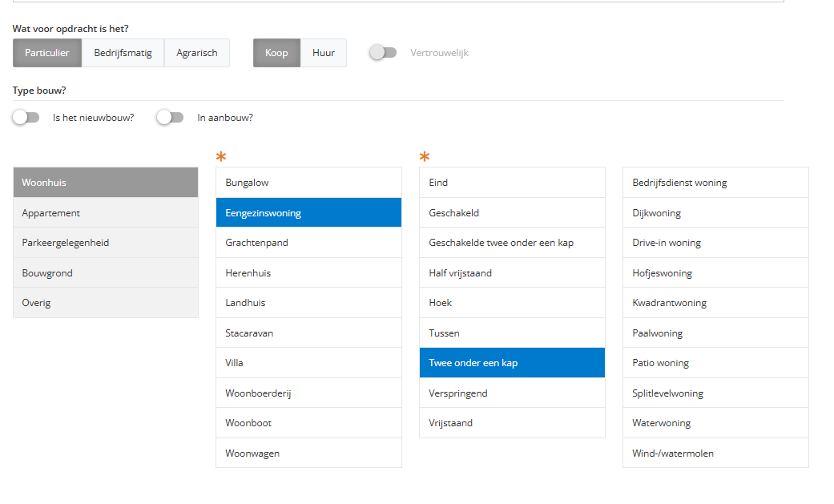This screenshot has width=834, height=504.
Task: Select Appartement in the category list
Action: click(x=106, y=213)
